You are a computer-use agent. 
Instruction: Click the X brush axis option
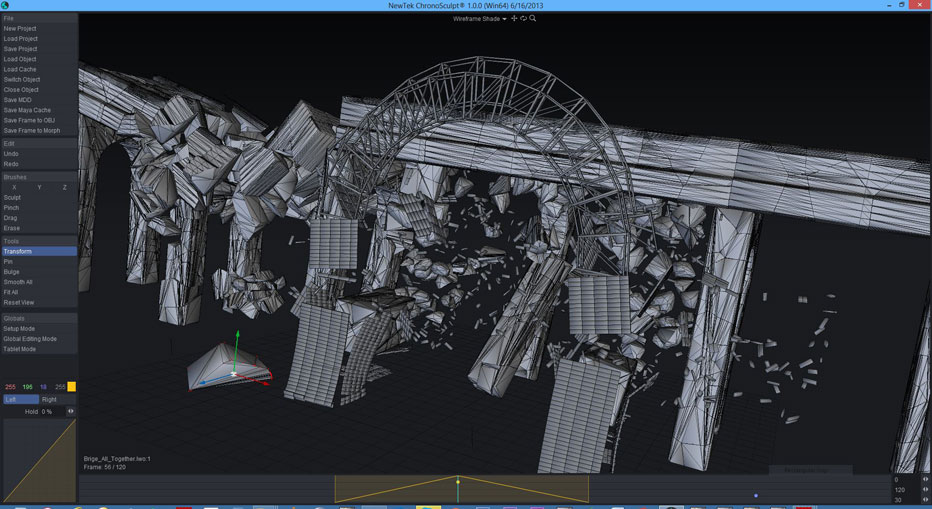pos(14,187)
